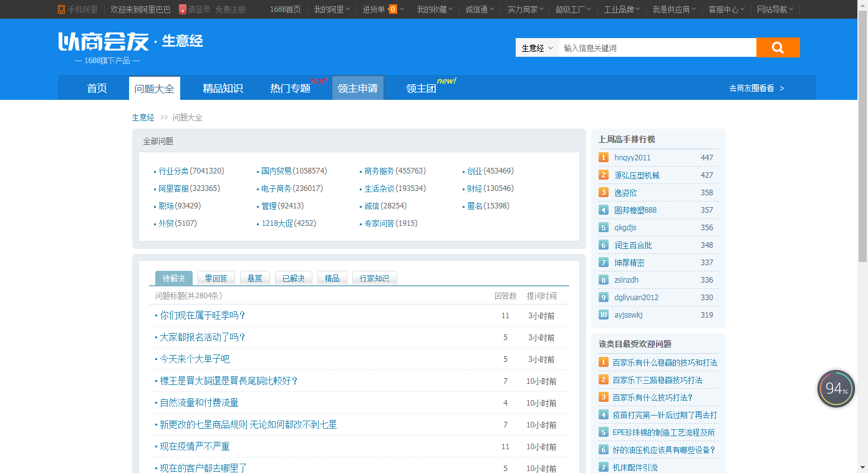This screenshot has height=473, width=868.
Task: Click inside the keyword search input field
Action: coord(655,47)
